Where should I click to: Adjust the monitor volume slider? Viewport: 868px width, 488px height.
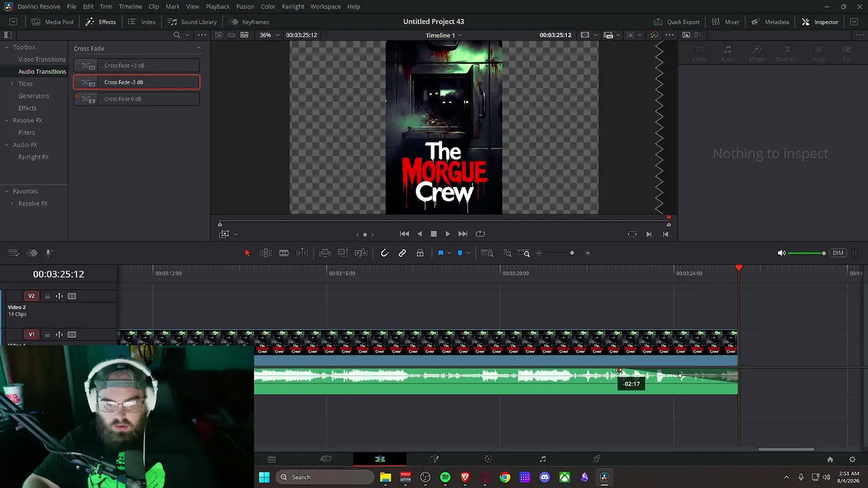click(x=807, y=253)
